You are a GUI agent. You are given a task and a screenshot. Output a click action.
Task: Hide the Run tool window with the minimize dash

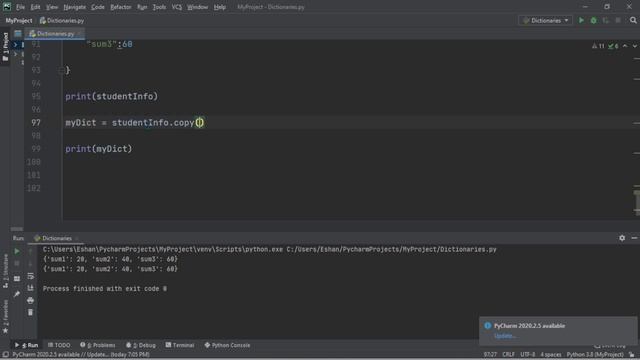pos(634,238)
